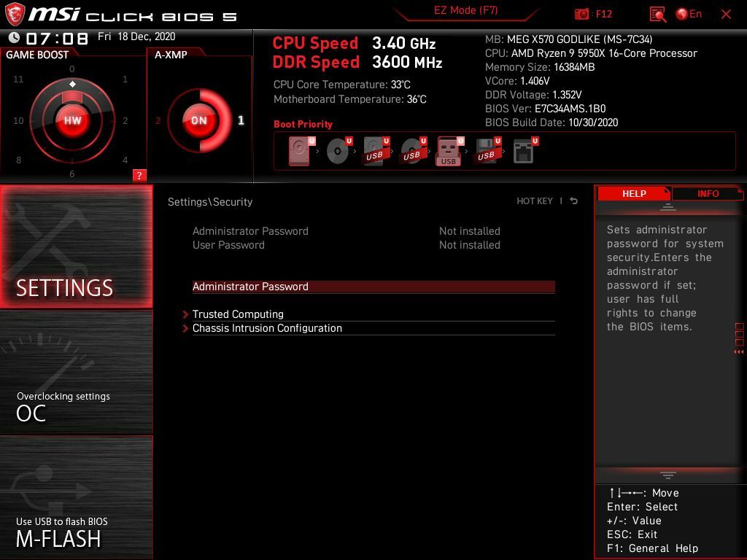Click the Motherboard Temperature reading

pyautogui.click(x=349, y=99)
